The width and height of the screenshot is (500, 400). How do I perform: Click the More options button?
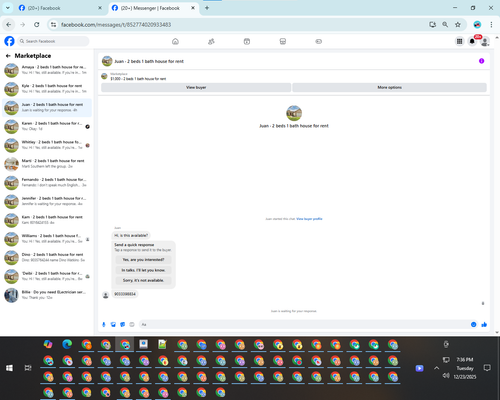pos(389,87)
